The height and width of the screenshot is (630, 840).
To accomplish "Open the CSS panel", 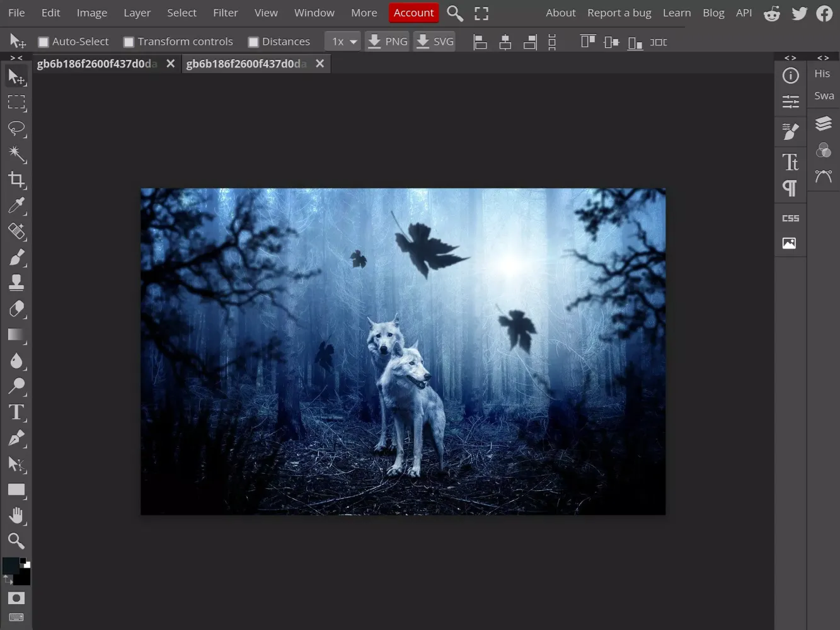I will click(790, 218).
